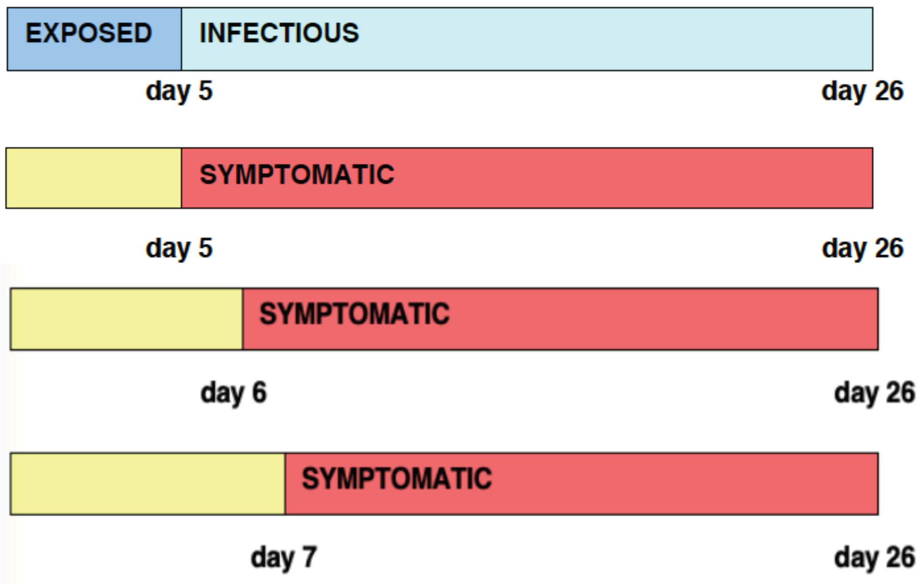Click the red SYMPTOMATIC segment starting at day 5
The image size is (924, 584).
point(527,178)
